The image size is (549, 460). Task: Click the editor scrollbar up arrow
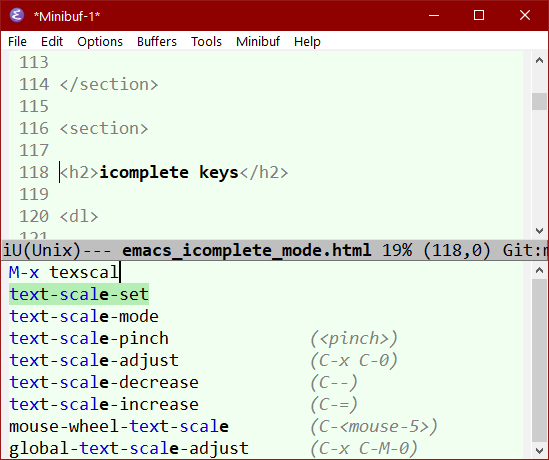(539, 61)
